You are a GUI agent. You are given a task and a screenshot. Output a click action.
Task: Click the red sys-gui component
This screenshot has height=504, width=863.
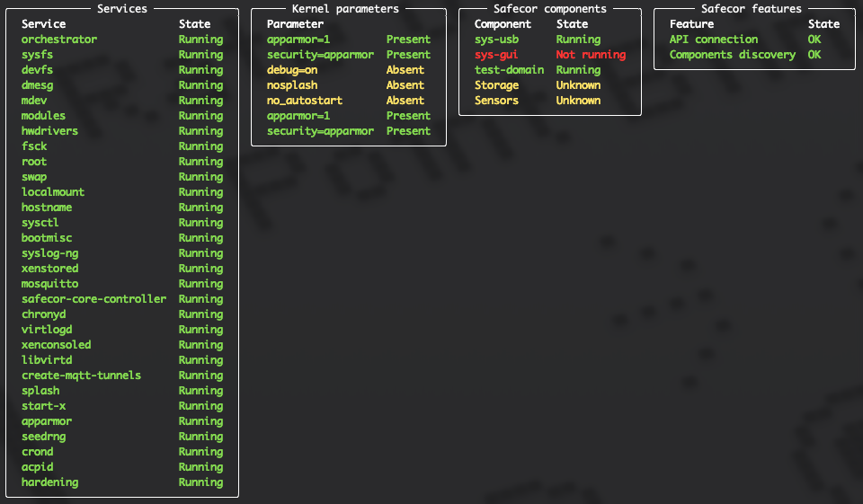(496, 55)
